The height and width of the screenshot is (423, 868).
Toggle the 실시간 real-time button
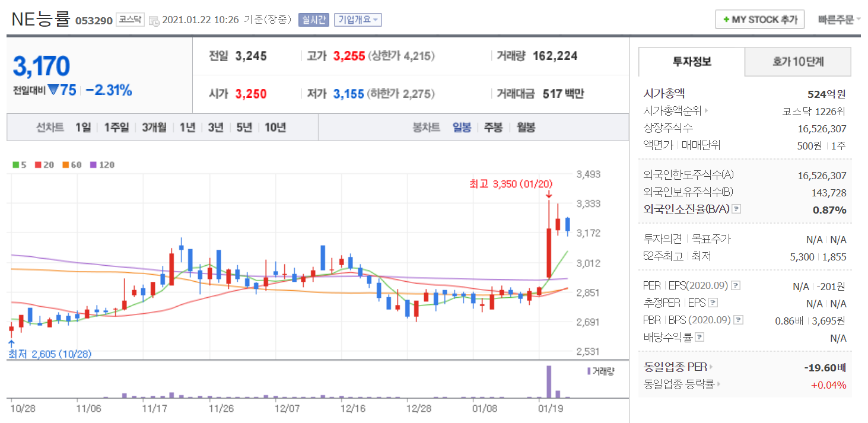313,20
